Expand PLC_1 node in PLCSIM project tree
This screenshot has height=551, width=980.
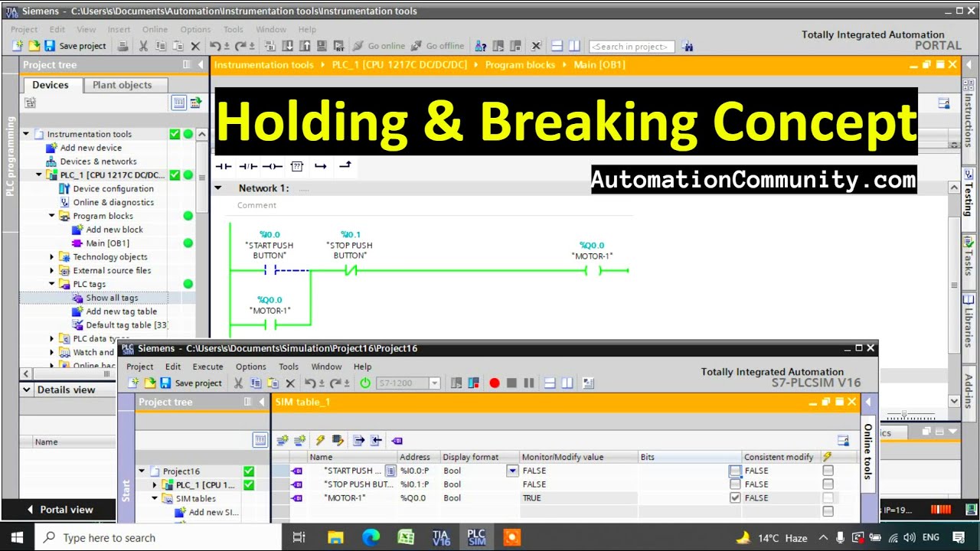pos(154,484)
